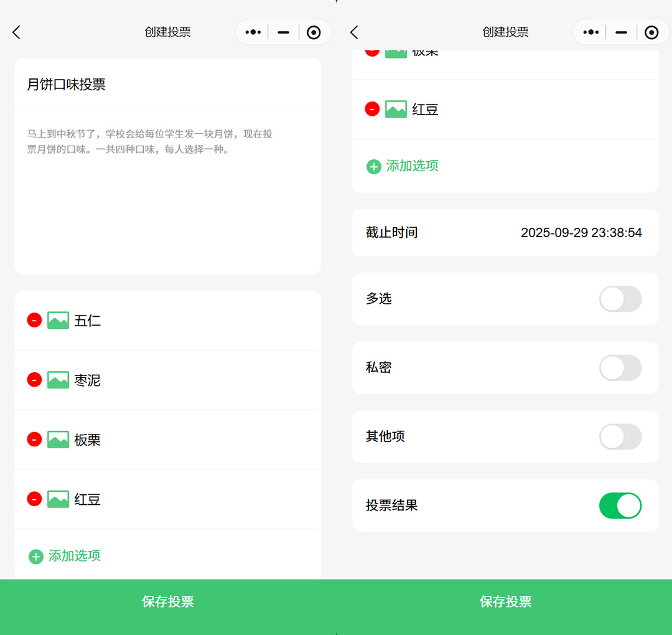Click the fully visible 板栗 image icon
Viewport: 672px width, 635px height.
pyautogui.click(x=58, y=440)
